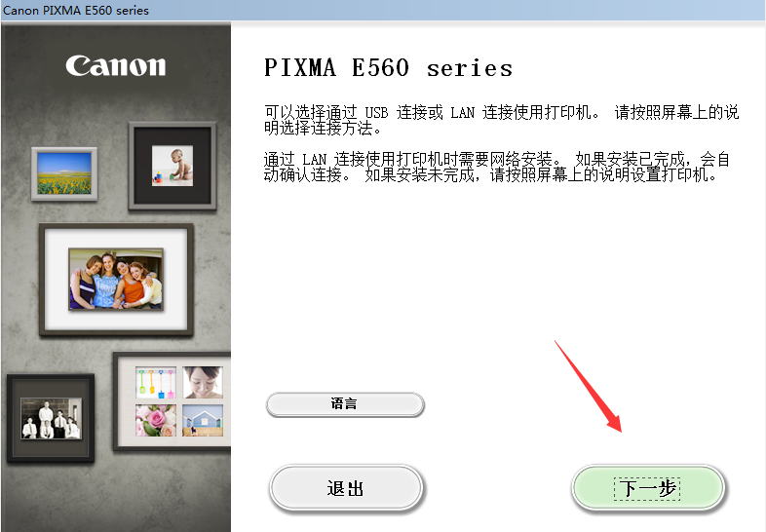Click the four smiling women group photo
Viewport: 766px width, 532px height.
(x=116, y=279)
